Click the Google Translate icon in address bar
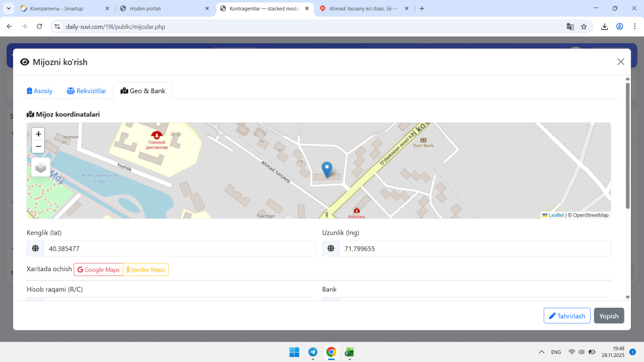This screenshot has width=644, height=362. [570, 27]
